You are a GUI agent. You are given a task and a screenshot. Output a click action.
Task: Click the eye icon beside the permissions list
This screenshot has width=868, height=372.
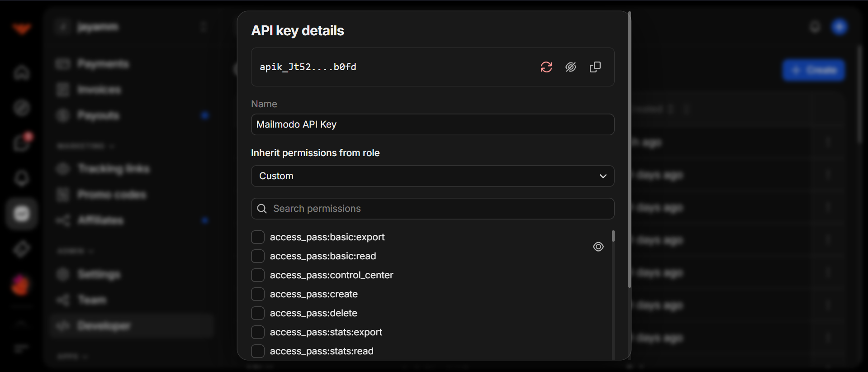point(598,247)
